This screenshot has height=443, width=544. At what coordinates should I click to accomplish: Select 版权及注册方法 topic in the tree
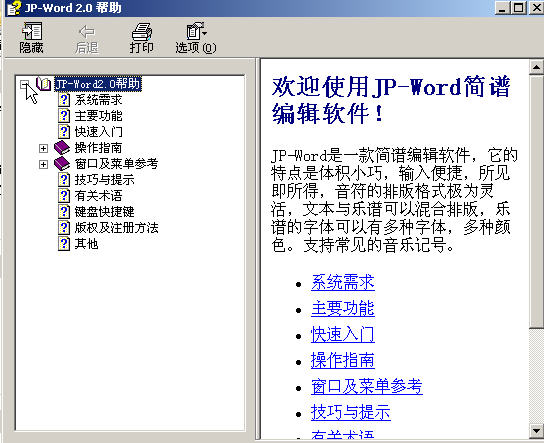[117, 228]
